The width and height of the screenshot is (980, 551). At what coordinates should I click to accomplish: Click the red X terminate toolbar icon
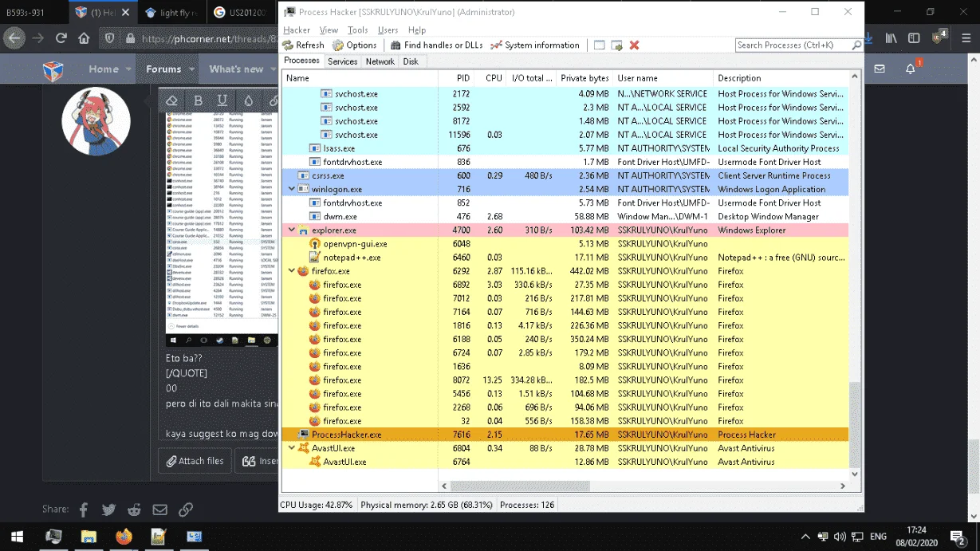(635, 45)
